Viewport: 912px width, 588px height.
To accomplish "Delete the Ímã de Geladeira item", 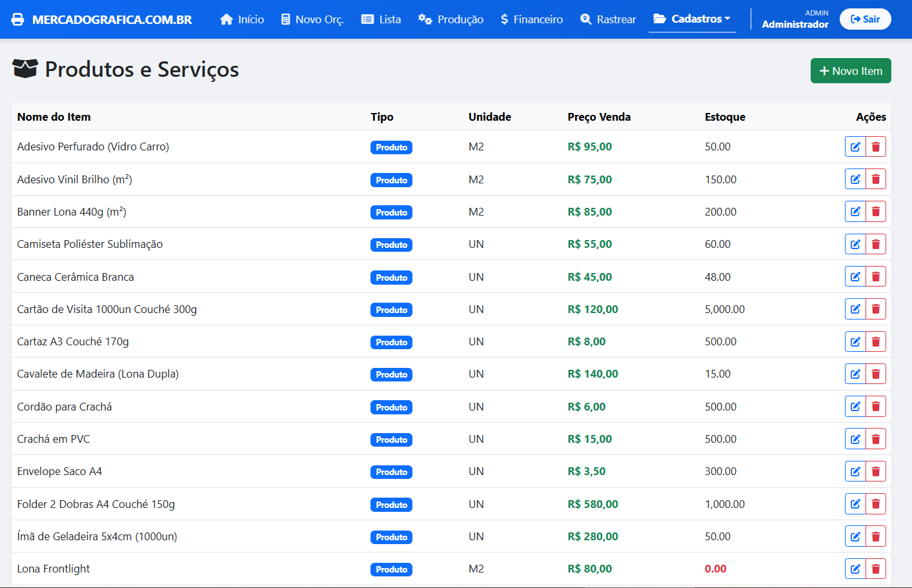I will pyautogui.click(x=876, y=536).
